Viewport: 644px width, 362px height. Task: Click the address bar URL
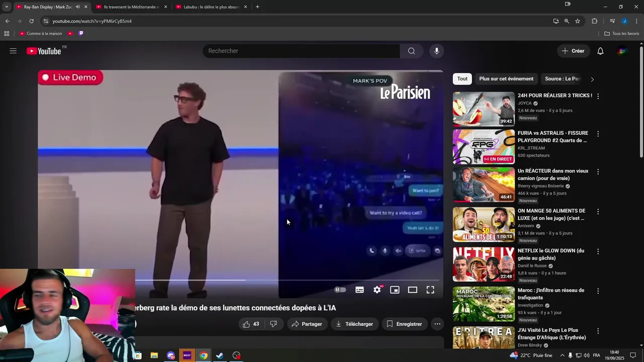click(x=92, y=21)
